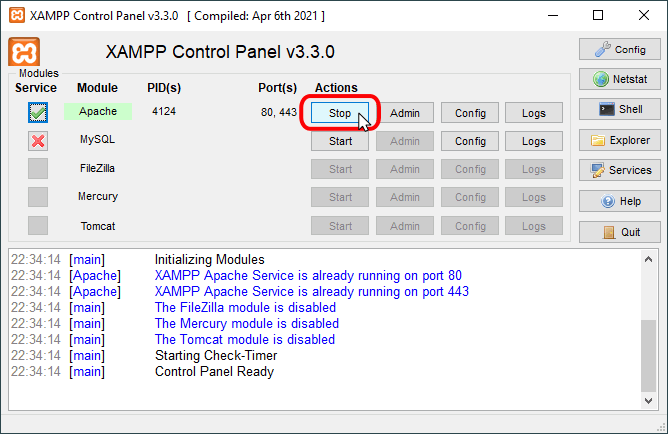Click the Apache PID value 4124
The width and height of the screenshot is (668, 434).
[x=164, y=112]
